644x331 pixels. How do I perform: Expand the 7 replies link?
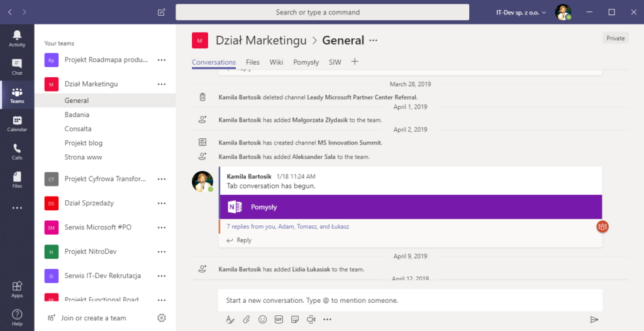click(x=288, y=226)
